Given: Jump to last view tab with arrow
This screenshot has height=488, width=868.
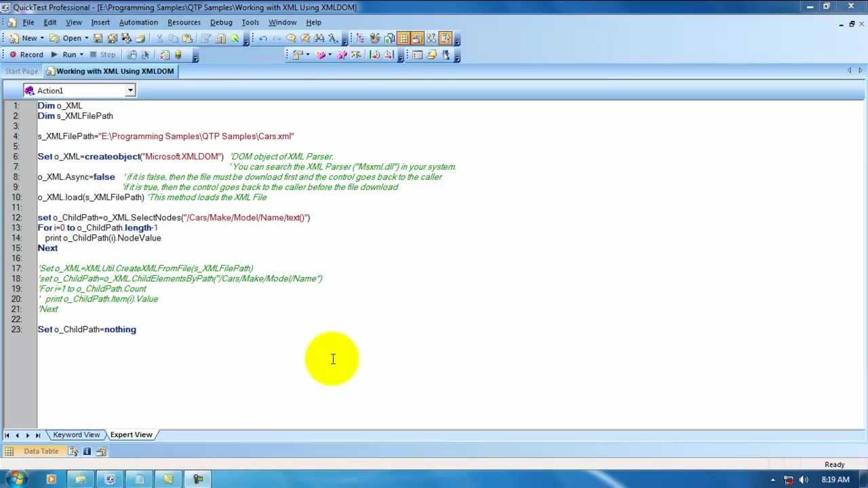Looking at the screenshot, I should tap(38, 435).
